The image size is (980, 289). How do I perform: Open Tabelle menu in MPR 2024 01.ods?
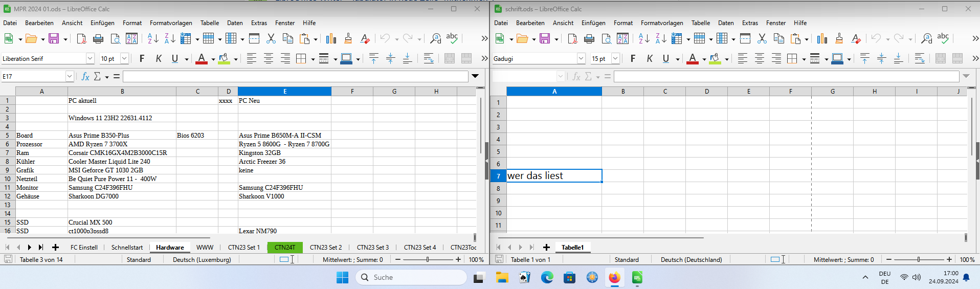point(210,23)
